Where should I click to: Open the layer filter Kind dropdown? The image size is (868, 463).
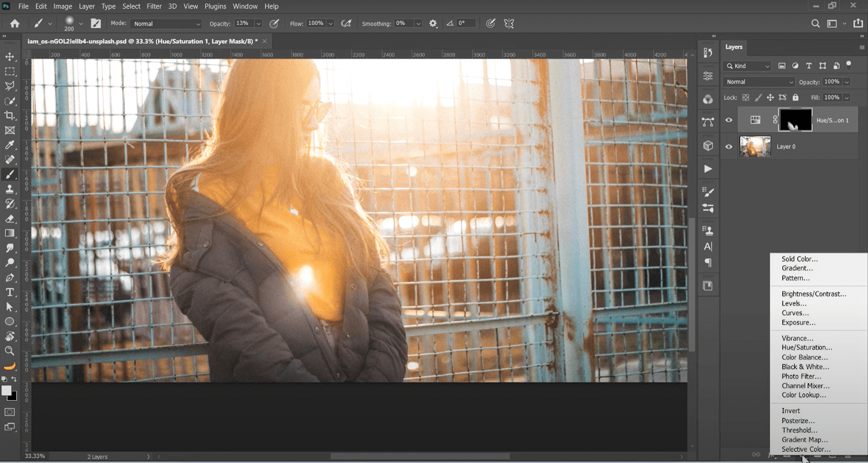pyautogui.click(x=748, y=66)
